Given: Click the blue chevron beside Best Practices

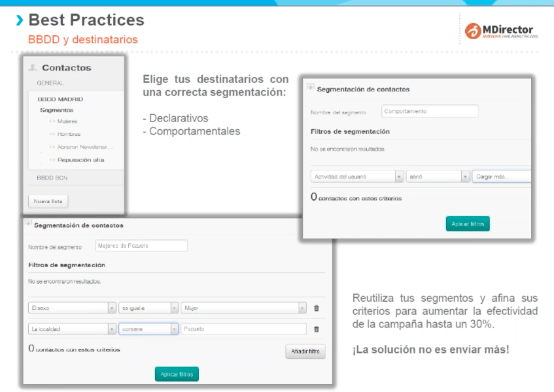Looking at the screenshot, I should point(20,20).
